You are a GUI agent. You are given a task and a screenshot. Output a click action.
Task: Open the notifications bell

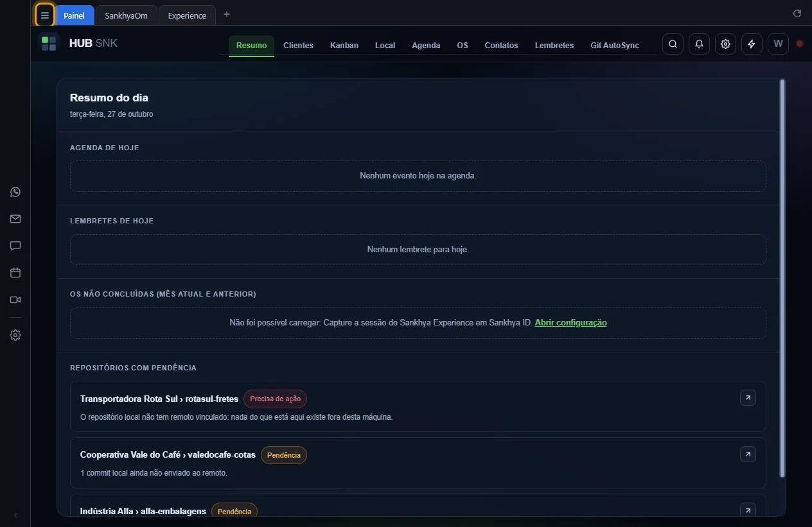(699, 44)
